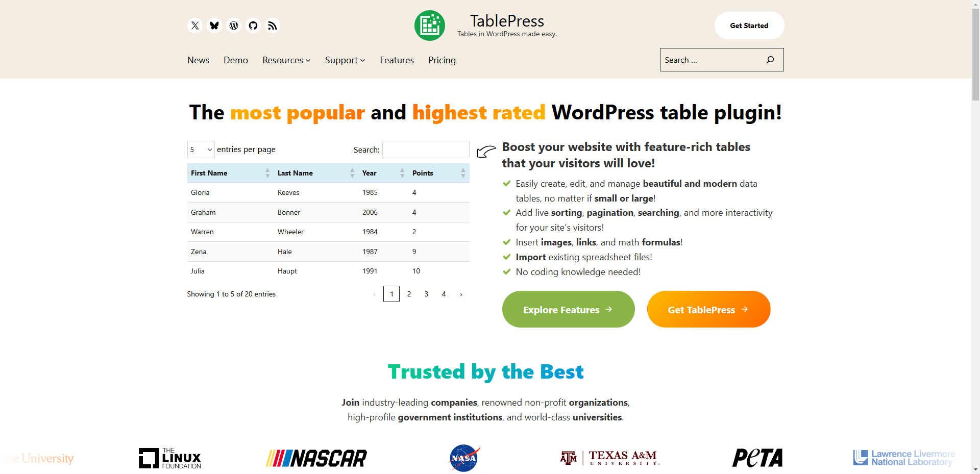Open the entries per page dropdown
This screenshot has height=474, width=980.
click(x=201, y=149)
